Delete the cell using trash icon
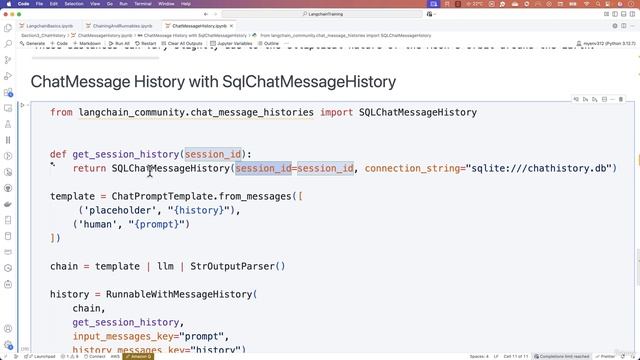 click(x=621, y=99)
